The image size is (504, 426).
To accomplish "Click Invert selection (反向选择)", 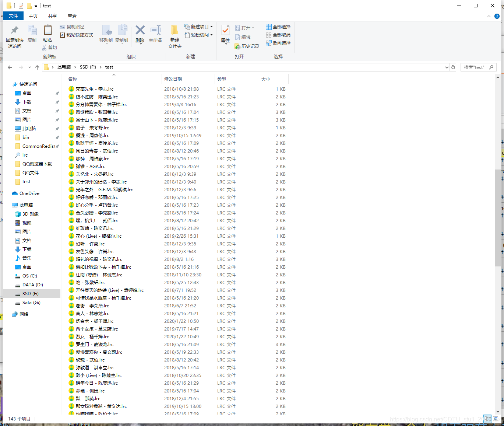I will 278,43.
